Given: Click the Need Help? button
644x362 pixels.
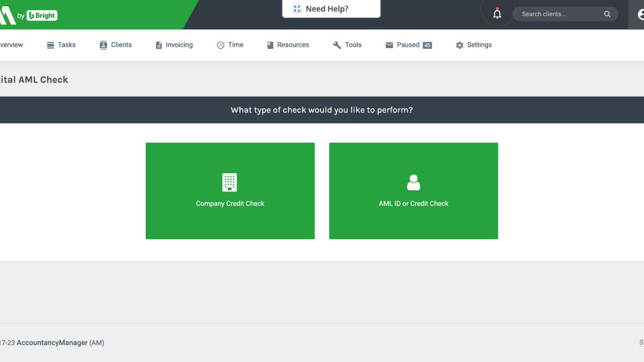Looking at the screenshot, I should coord(332,9).
